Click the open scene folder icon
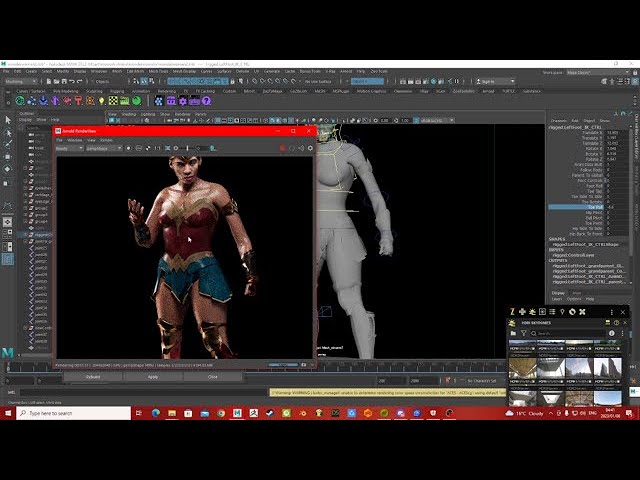640x480 pixels. click(56, 81)
